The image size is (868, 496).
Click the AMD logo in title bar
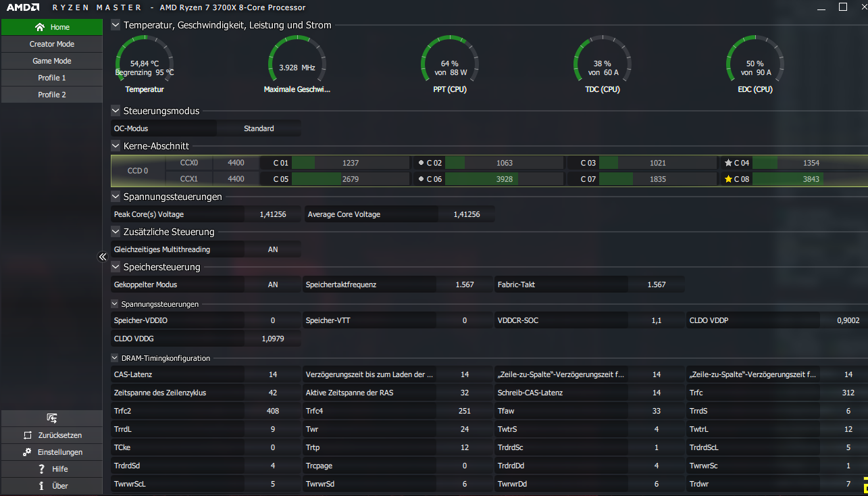point(22,7)
